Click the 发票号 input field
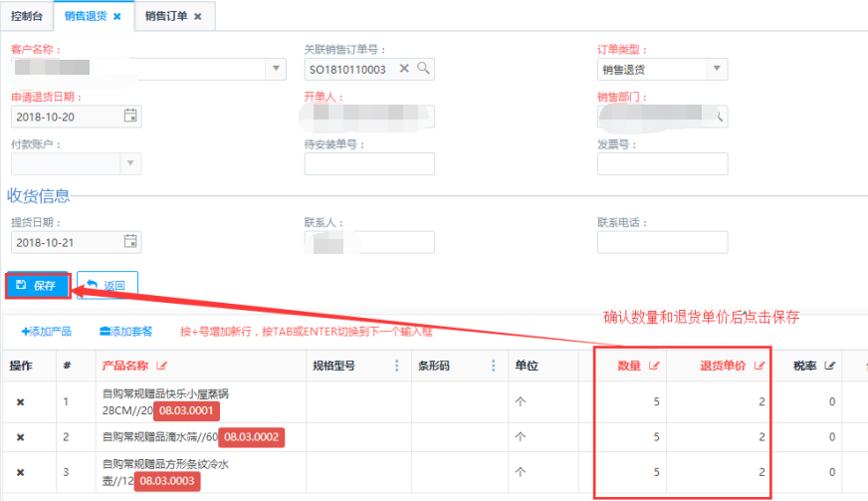Screen dimensions: 868x501 click(x=662, y=163)
